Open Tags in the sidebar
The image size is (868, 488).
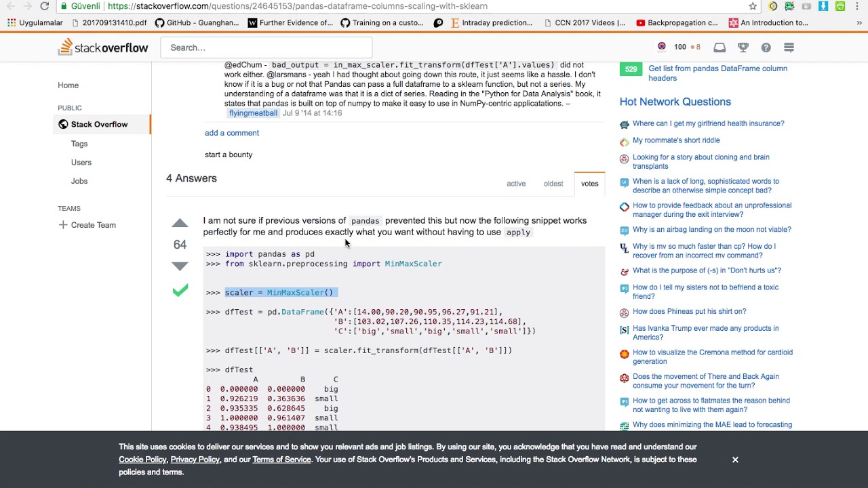pos(79,144)
